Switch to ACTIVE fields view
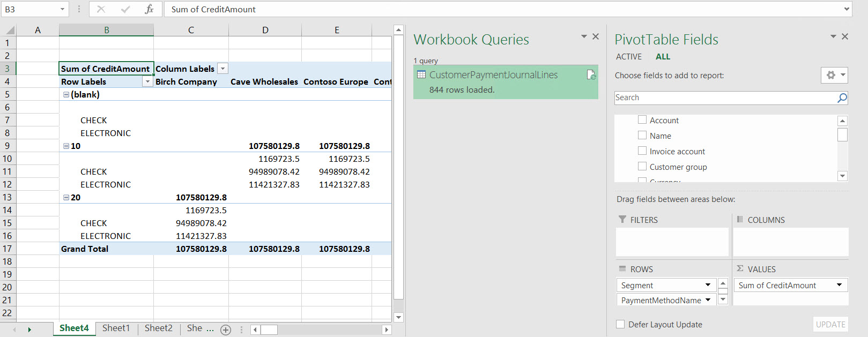The height and width of the screenshot is (337, 868). [x=628, y=57]
